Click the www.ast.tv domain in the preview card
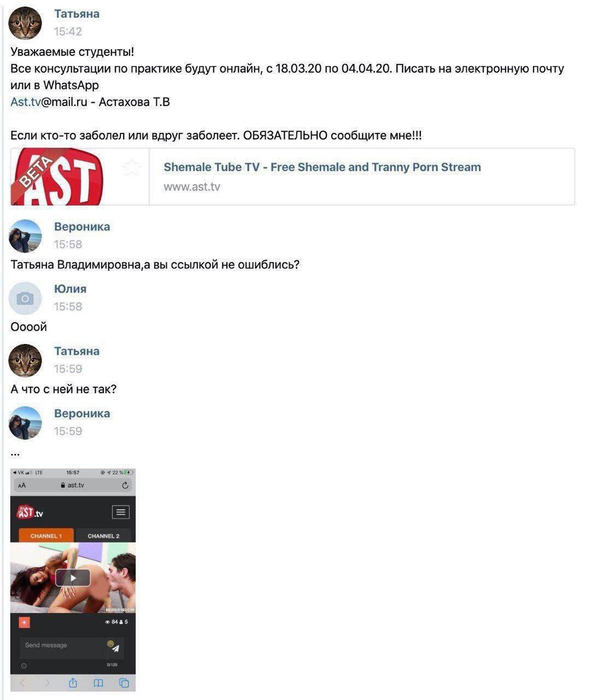The height and width of the screenshot is (700, 592). click(x=192, y=187)
